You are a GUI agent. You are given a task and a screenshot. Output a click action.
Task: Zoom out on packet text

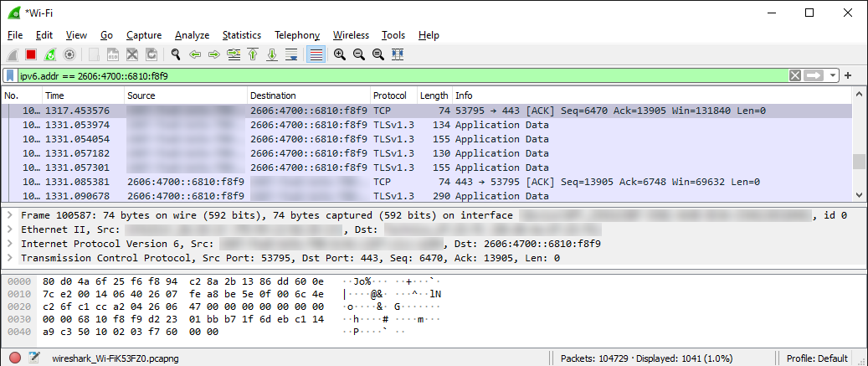[359, 54]
